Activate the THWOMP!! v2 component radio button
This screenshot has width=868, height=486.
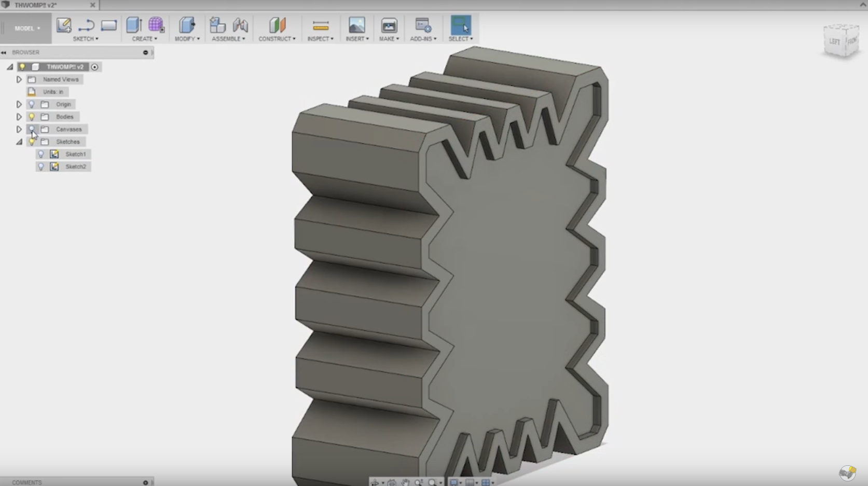tap(94, 67)
